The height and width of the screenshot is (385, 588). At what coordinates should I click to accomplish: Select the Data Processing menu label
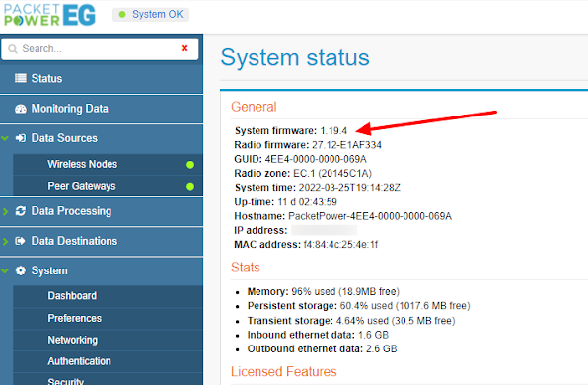click(x=71, y=211)
